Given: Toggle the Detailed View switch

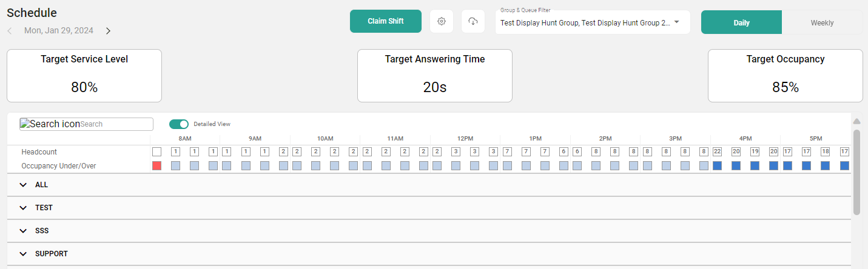Looking at the screenshot, I should pos(179,124).
